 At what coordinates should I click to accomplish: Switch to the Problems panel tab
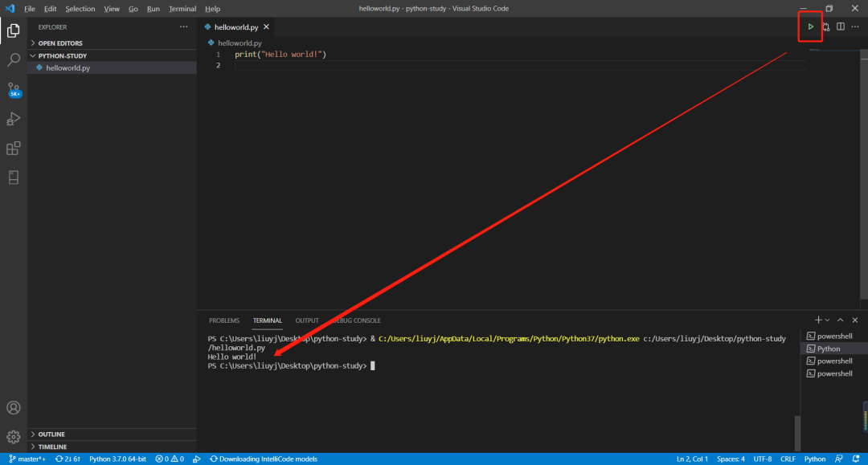(224, 320)
